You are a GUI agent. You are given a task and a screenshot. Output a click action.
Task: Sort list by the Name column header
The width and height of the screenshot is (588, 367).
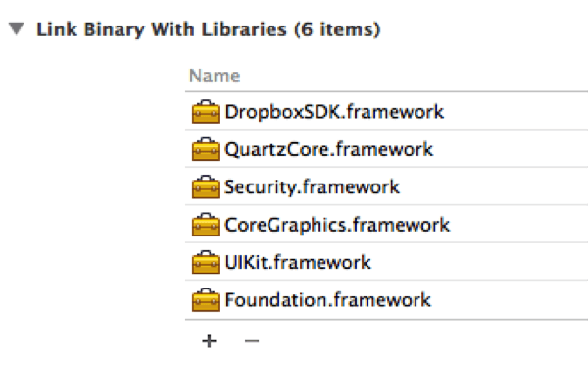click(x=215, y=76)
